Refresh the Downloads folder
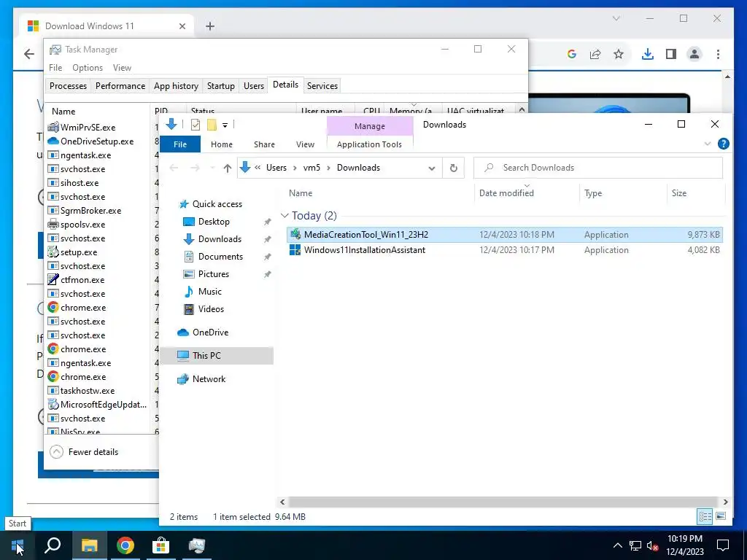This screenshot has height=560, width=747. (x=454, y=168)
